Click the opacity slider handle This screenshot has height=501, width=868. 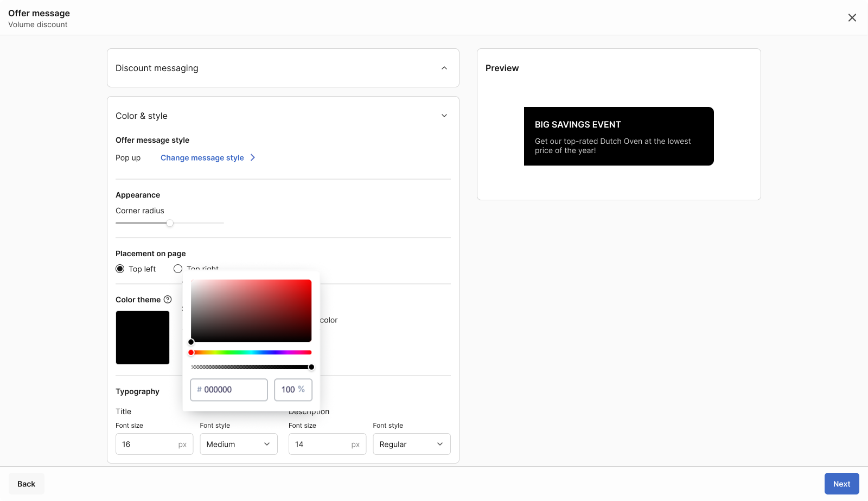[311, 367]
